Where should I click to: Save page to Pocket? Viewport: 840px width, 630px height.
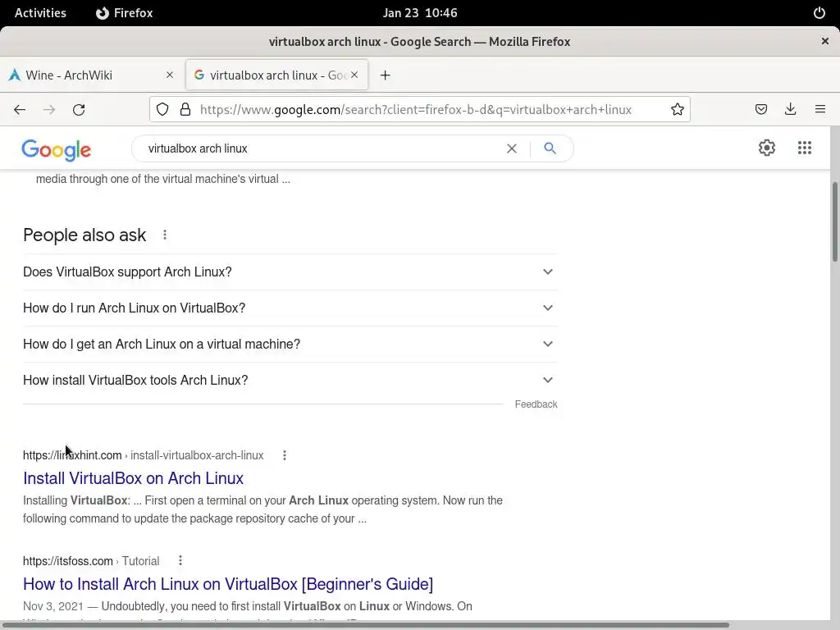click(x=760, y=110)
